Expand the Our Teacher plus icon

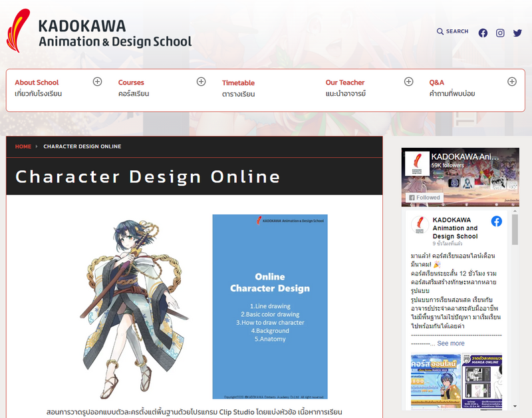pos(408,81)
